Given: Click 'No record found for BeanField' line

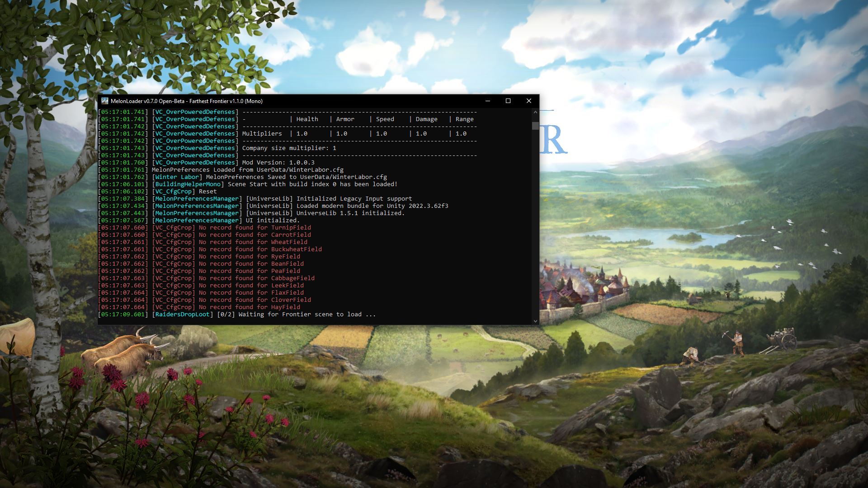Looking at the screenshot, I should click(x=251, y=264).
